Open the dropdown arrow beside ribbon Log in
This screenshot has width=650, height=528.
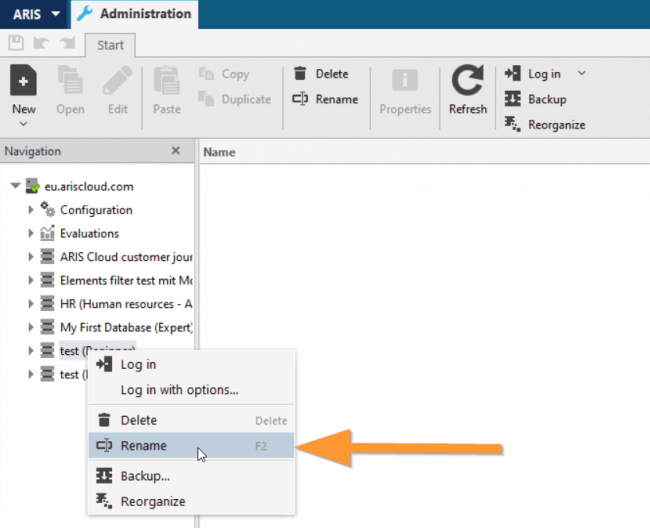click(x=582, y=73)
